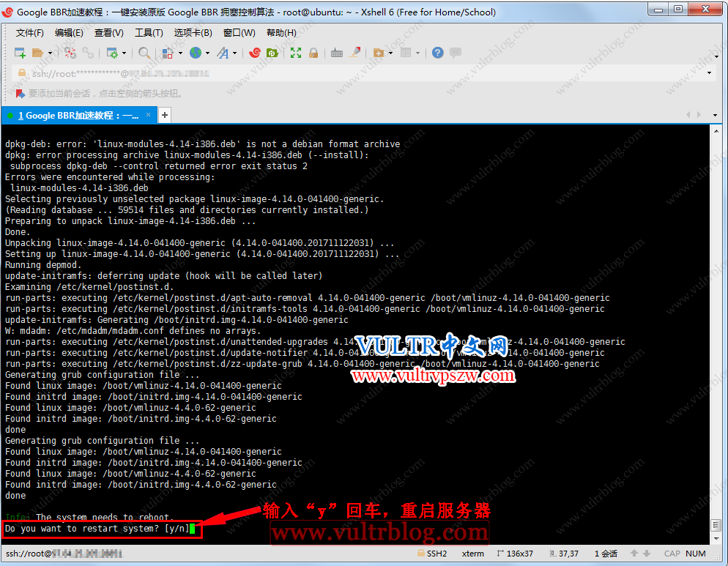This screenshot has height=566, width=728.
Task: Click the 'Examining /etc/kernel/postinst.d.' line
Action: 89,287
